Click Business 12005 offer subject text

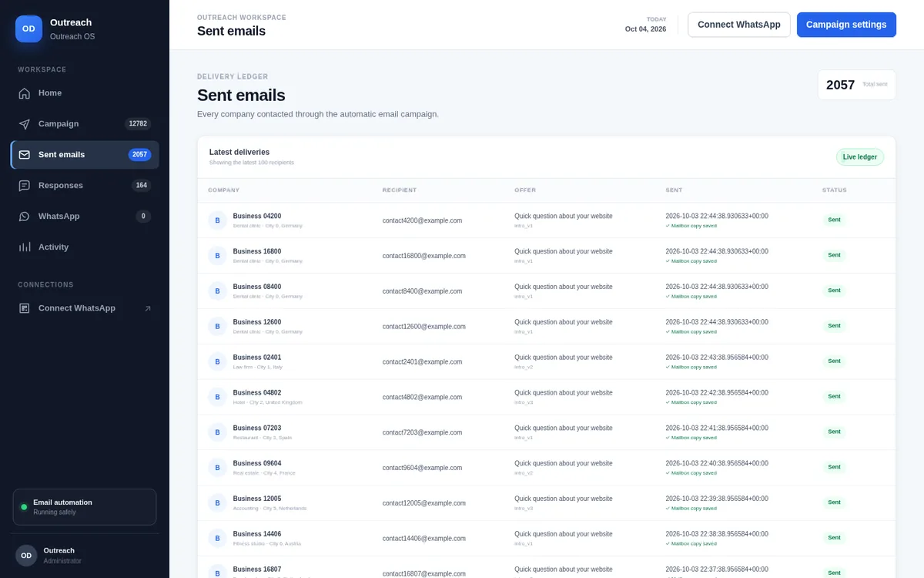click(564, 499)
